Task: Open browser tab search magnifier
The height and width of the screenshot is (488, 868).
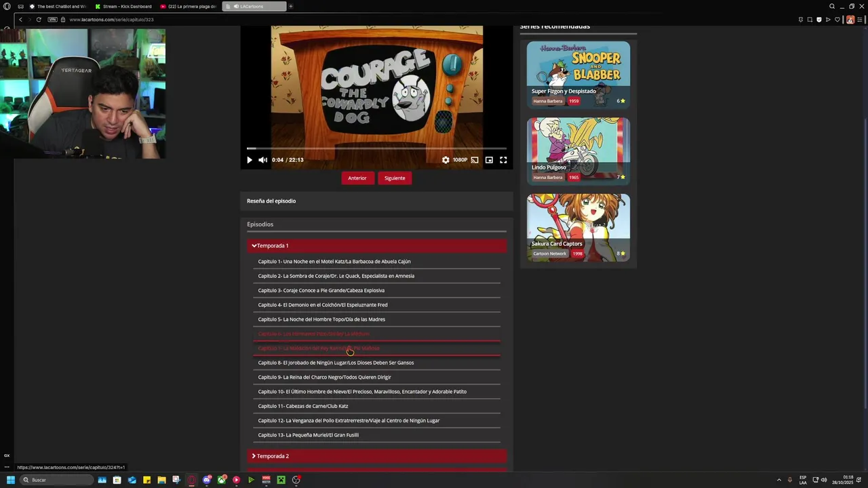Action: click(832, 6)
